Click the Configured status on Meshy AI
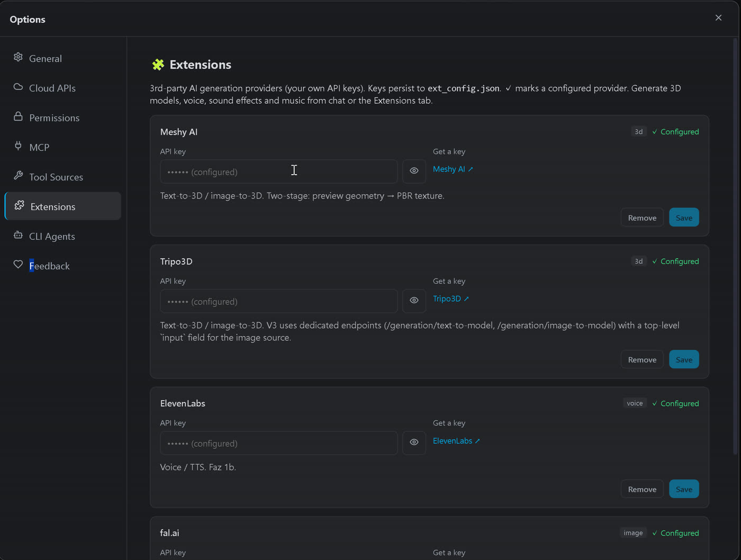 pyautogui.click(x=675, y=131)
